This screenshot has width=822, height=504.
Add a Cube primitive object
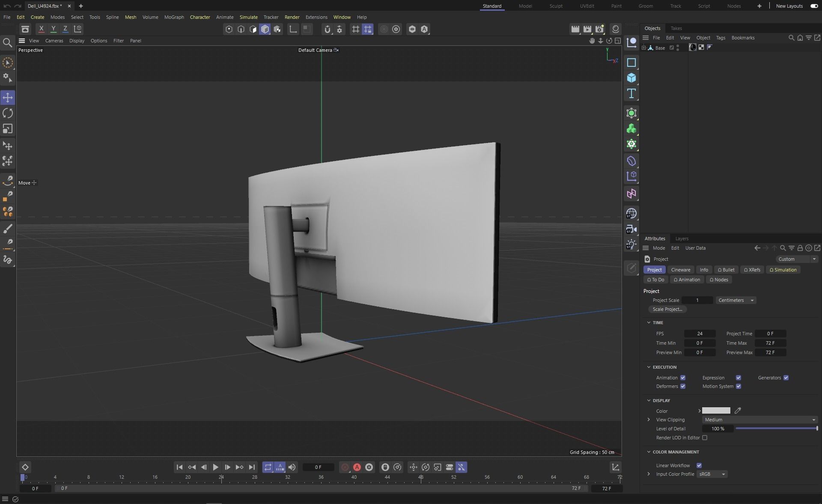click(x=631, y=78)
